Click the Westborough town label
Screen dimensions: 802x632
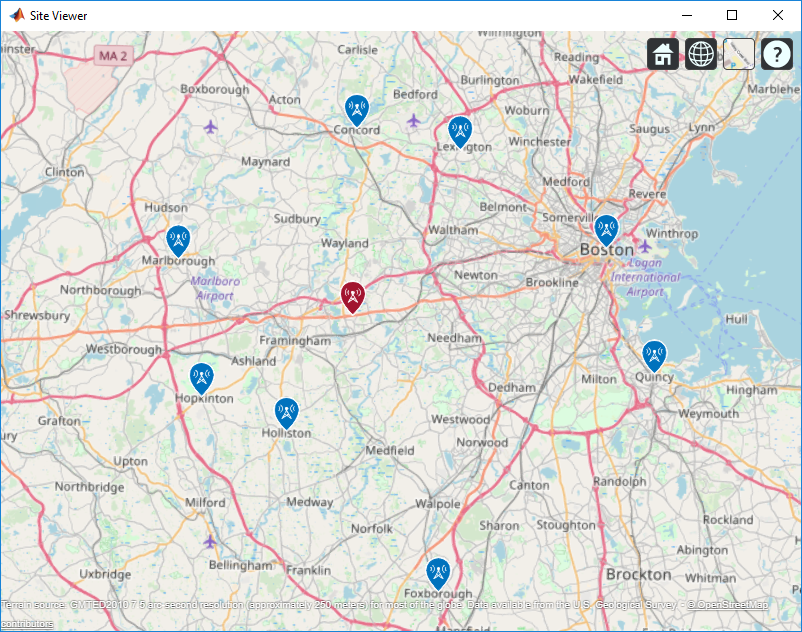(124, 350)
